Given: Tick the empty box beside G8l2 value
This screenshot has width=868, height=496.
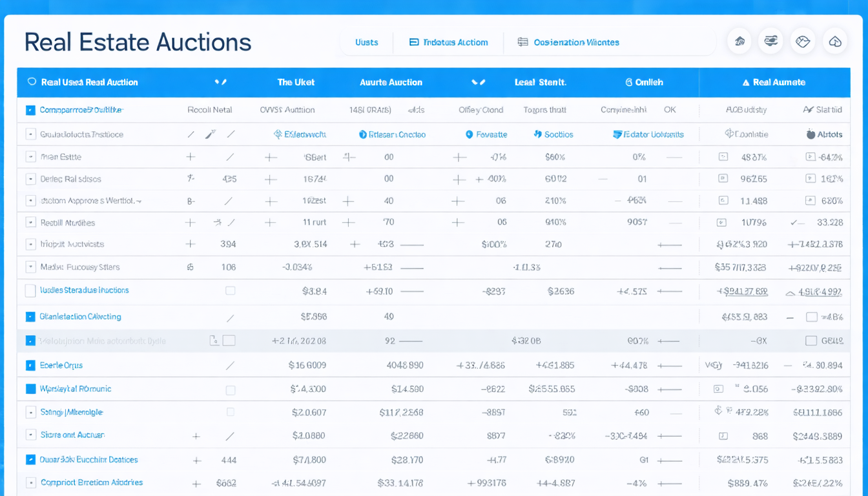Looking at the screenshot, I should click(x=811, y=340).
